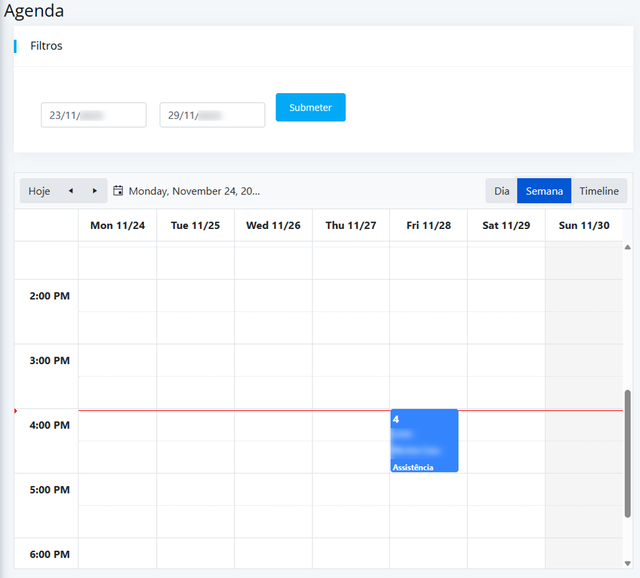
Task: Click the Hoje button
Action: tap(39, 191)
